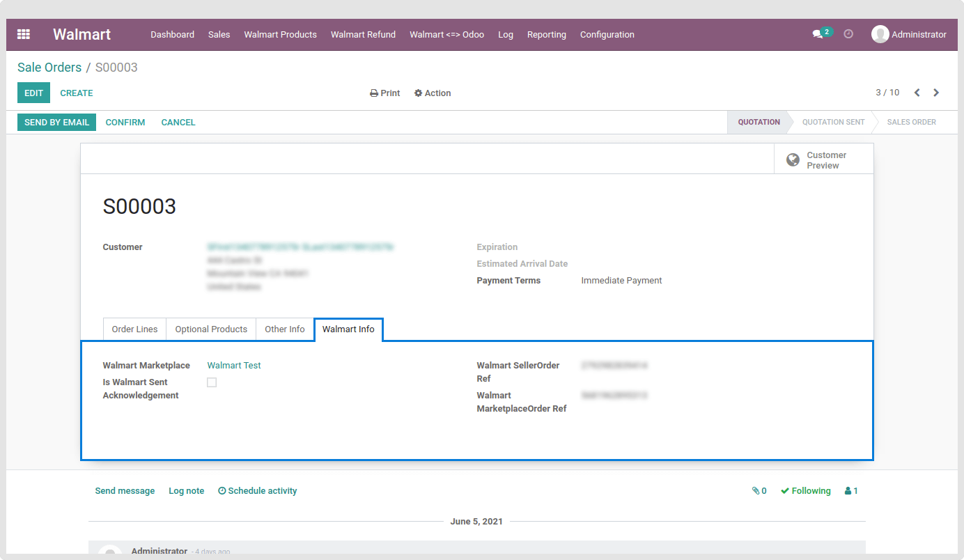Open the Reporting menu

547,35
